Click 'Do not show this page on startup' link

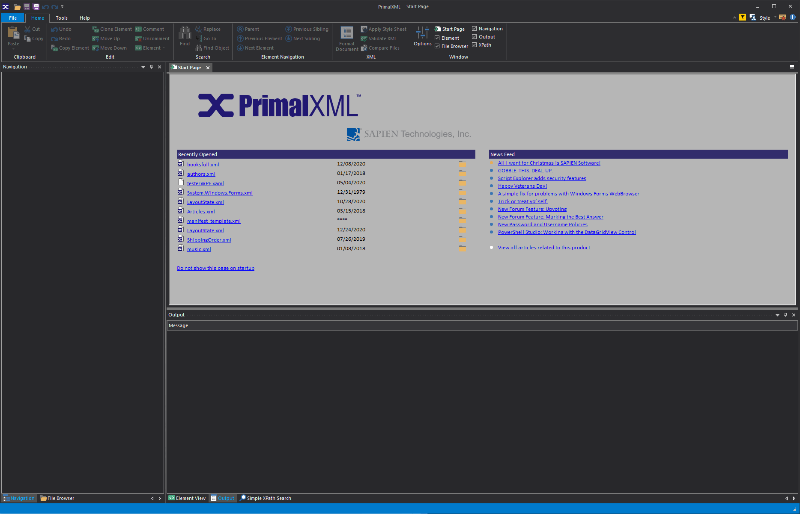[215, 268]
